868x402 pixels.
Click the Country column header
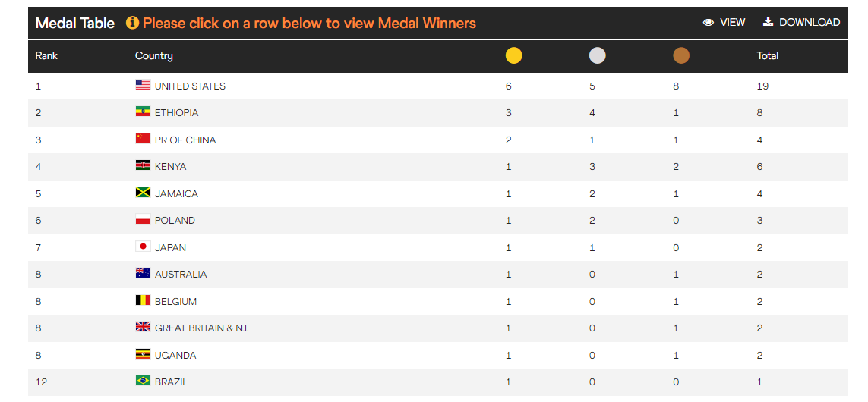click(153, 55)
